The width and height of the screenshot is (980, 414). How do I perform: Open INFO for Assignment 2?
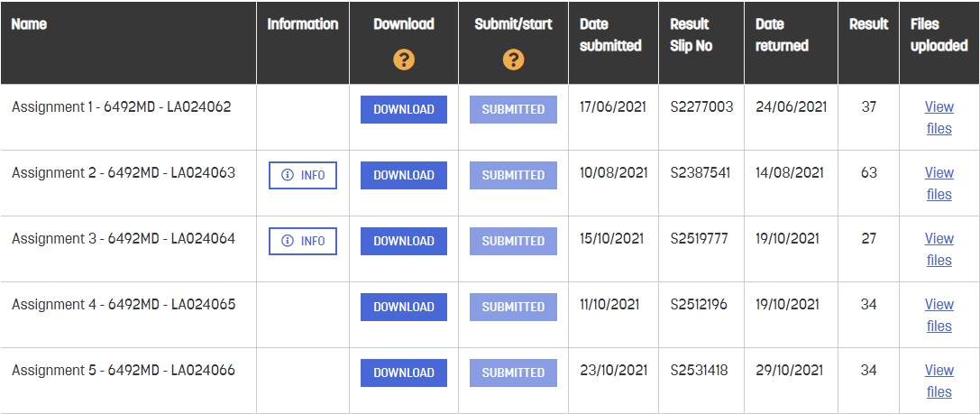click(303, 175)
